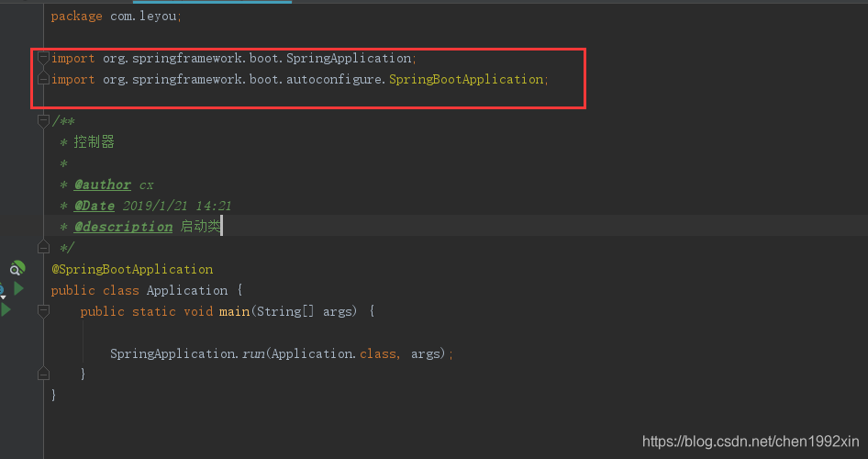Click the @Date Javadoc tag
The height and width of the screenshot is (459, 868).
click(x=95, y=206)
